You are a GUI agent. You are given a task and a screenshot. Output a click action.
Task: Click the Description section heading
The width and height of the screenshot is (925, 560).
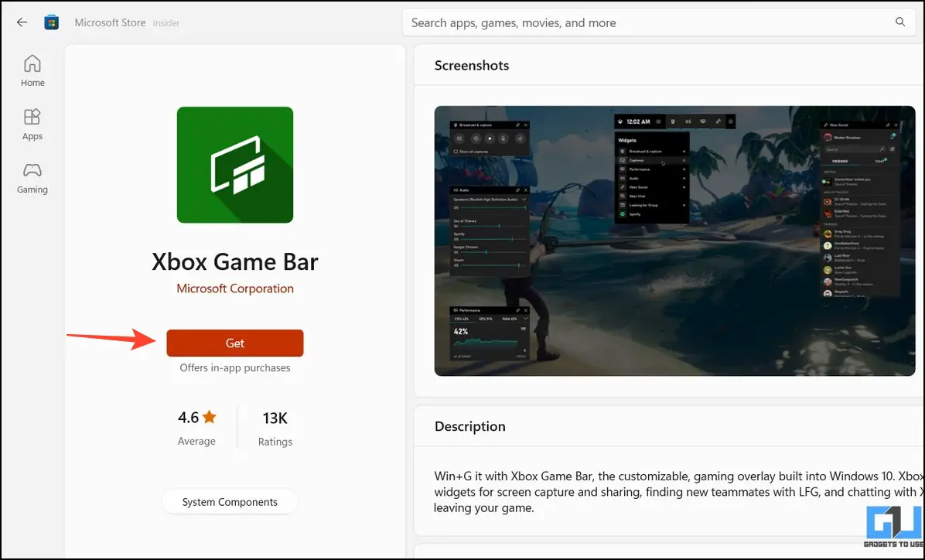point(470,426)
